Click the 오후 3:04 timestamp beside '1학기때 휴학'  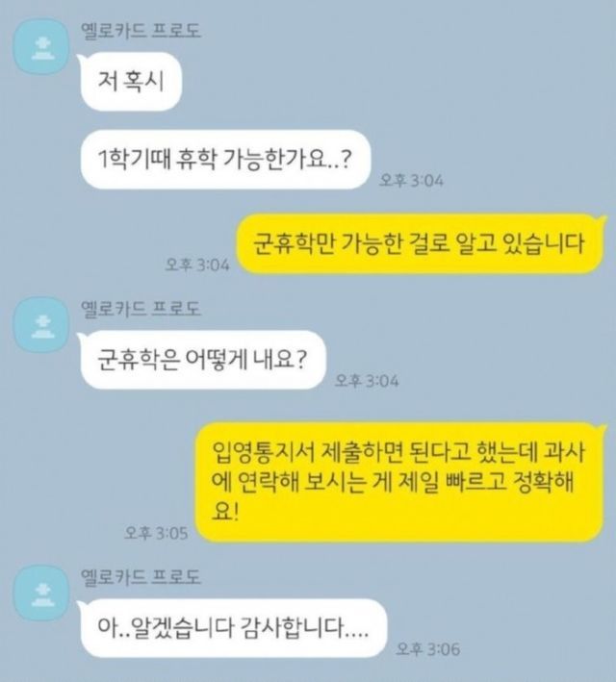[411, 180]
